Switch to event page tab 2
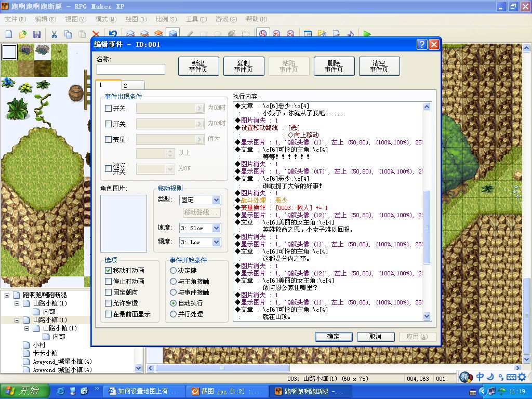This screenshot has width=532, height=399. 133,86
